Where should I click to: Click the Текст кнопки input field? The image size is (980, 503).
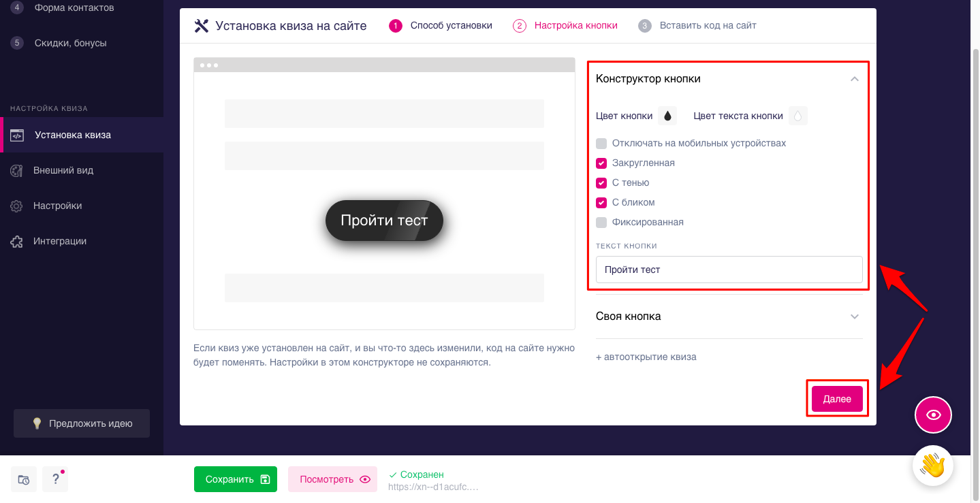click(729, 270)
